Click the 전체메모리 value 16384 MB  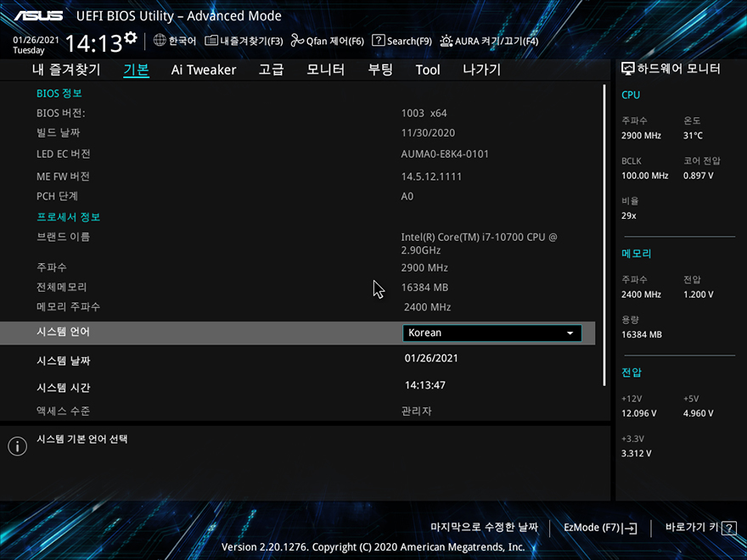424,287
